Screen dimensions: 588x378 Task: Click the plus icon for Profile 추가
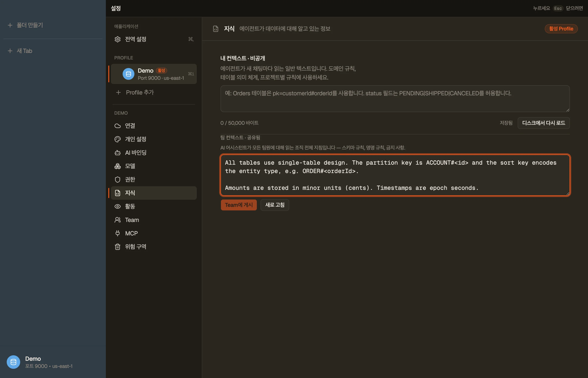118,93
